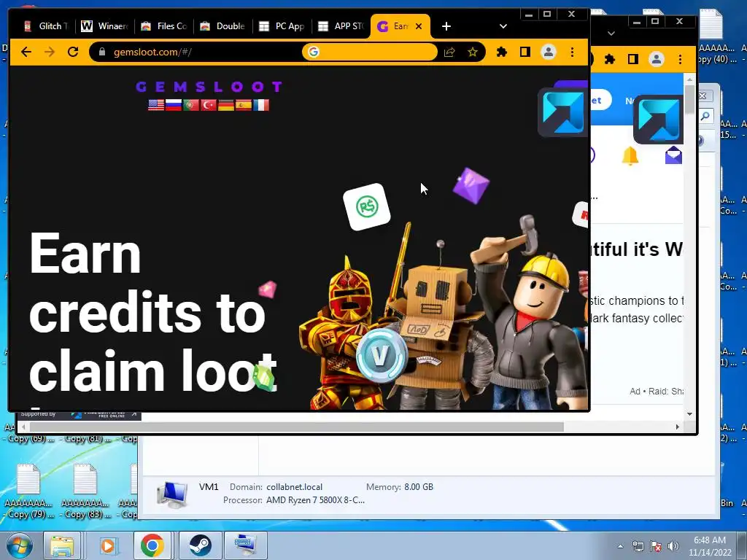Open Chrome's three-dot menu in front window
The width and height of the screenshot is (747, 560).
click(x=572, y=52)
